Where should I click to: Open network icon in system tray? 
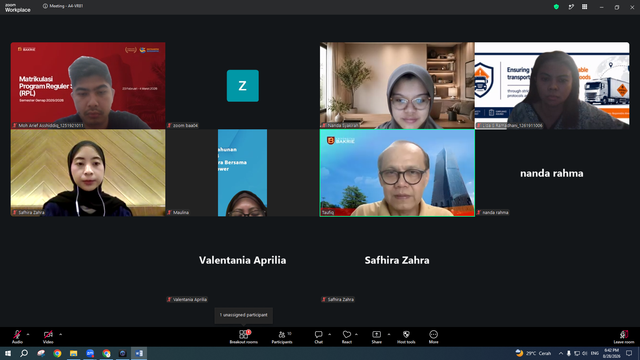[577, 353]
